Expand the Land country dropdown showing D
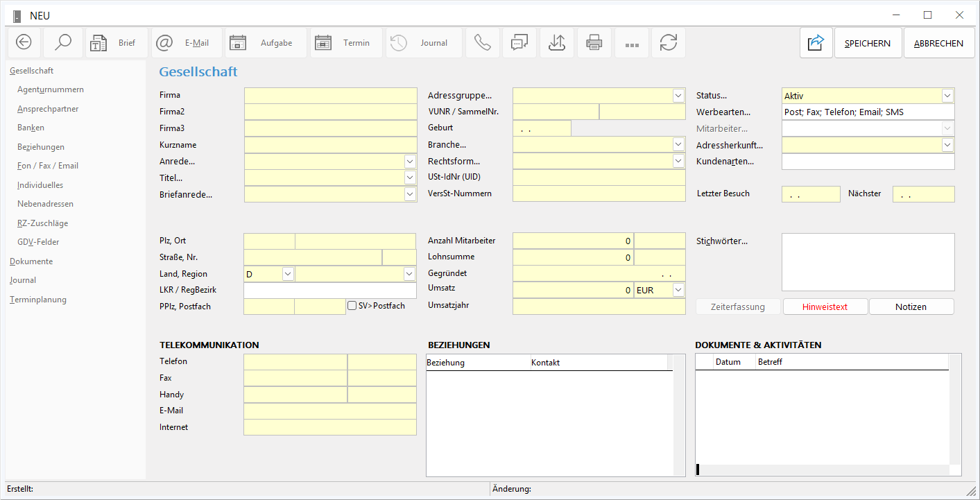This screenshot has width=980, height=500. click(288, 274)
